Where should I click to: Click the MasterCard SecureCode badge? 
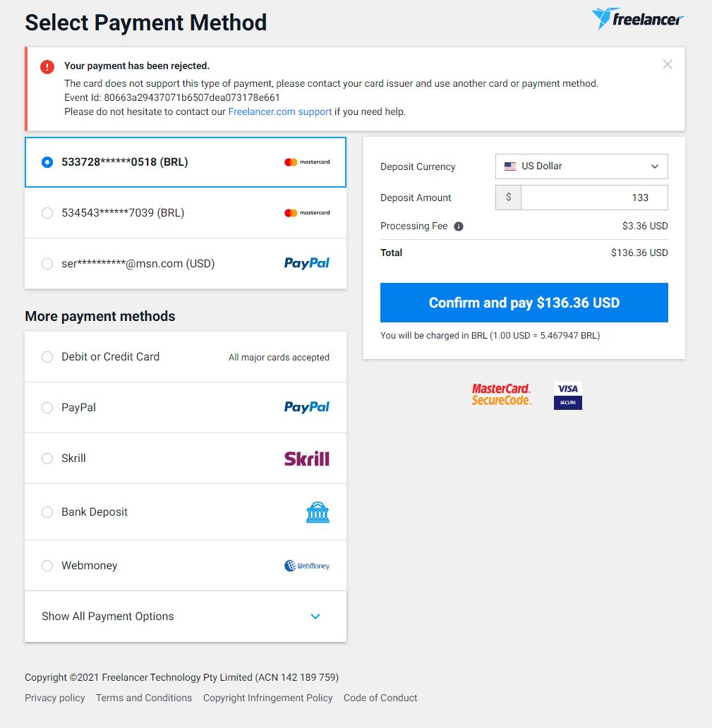point(501,394)
